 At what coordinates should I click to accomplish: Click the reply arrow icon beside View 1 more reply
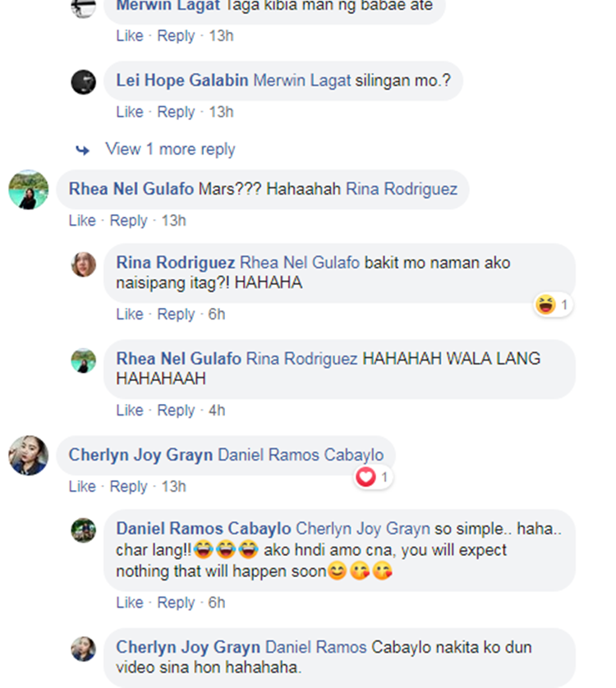click(82, 150)
